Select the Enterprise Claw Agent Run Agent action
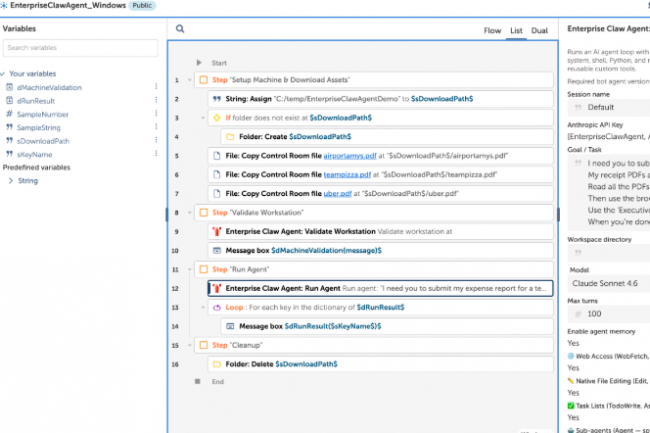Screen dimensions: 650x433 pyautogui.click(x=380, y=288)
